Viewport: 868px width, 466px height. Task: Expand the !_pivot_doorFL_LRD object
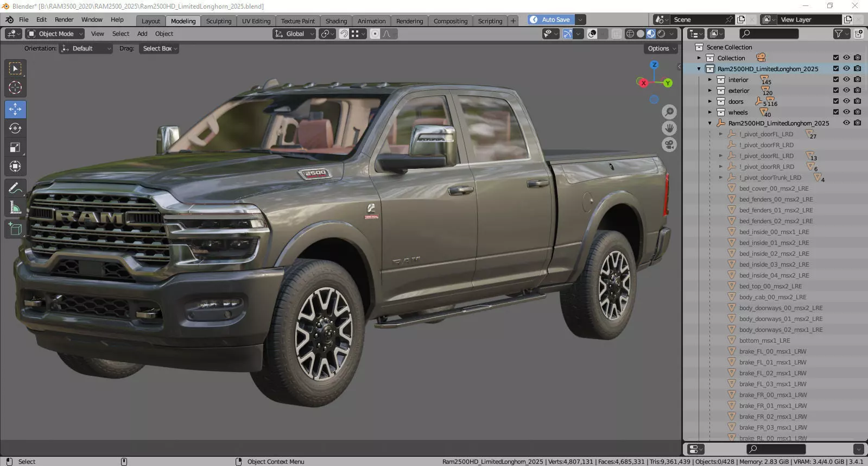[720, 134]
